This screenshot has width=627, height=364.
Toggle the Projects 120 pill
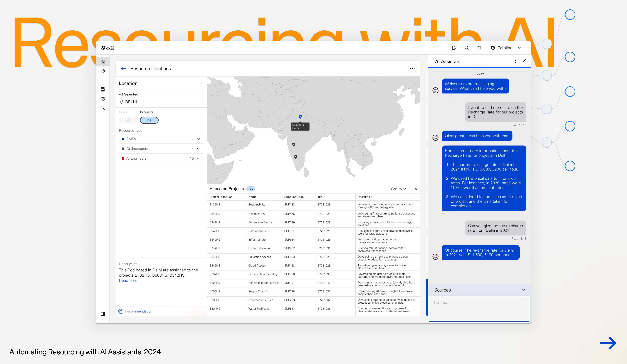[149, 120]
